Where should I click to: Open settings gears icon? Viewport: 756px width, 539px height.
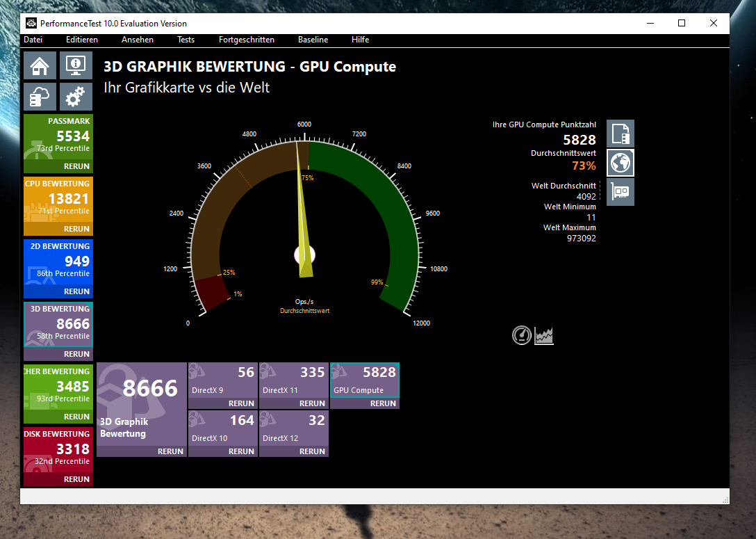pyautogui.click(x=76, y=97)
